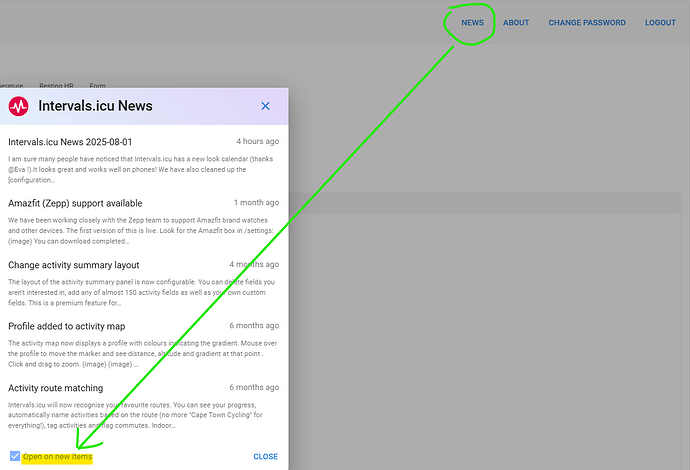
Task: Click the Amazfit article preview text
Action: (140, 231)
